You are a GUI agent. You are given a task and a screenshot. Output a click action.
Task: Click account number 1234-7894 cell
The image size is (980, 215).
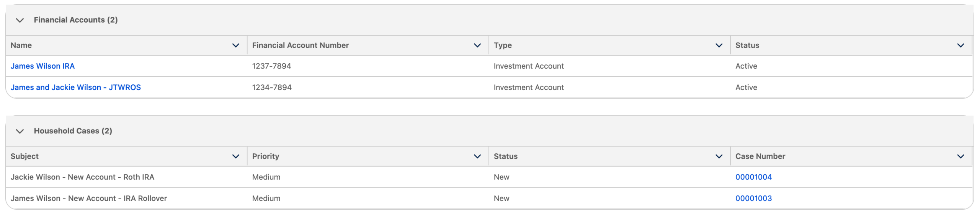pyautogui.click(x=271, y=87)
